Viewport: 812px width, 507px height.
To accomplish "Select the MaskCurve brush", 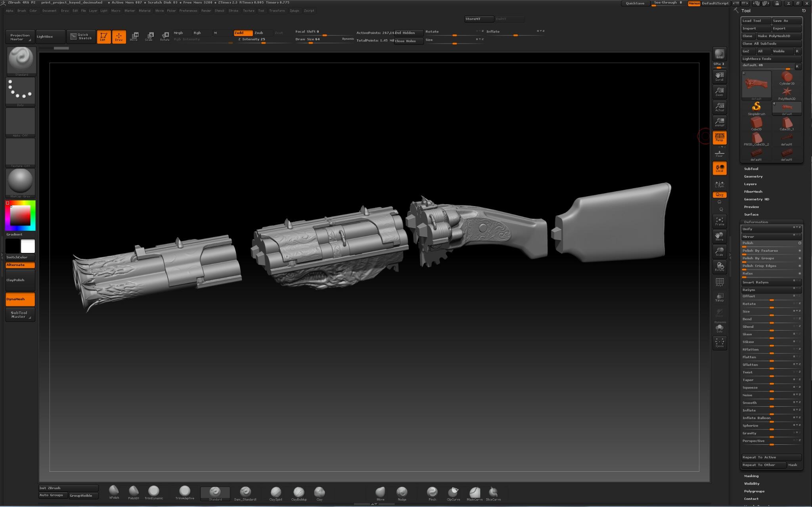I will pos(475,493).
